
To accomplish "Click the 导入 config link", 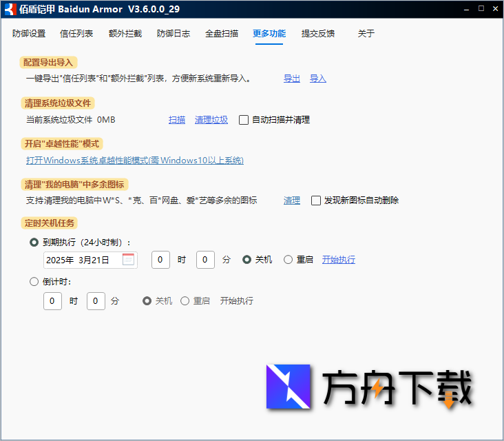I will 318,79.
